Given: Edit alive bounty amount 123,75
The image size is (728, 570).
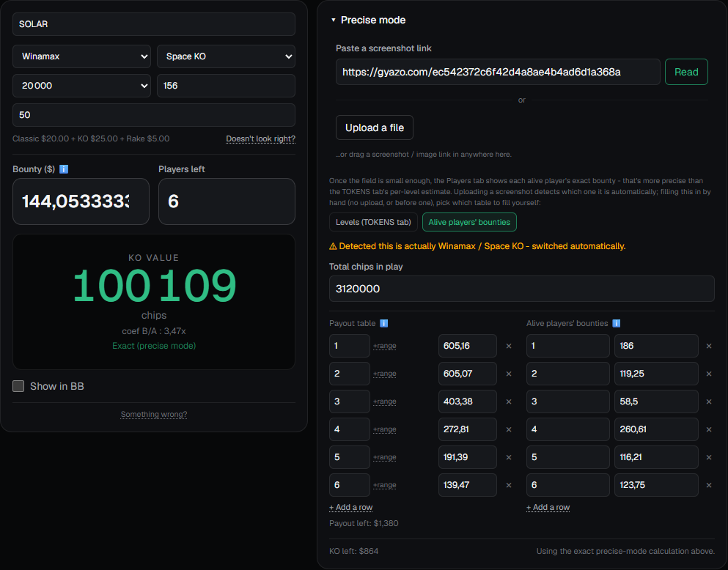Looking at the screenshot, I should click(x=656, y=485).
